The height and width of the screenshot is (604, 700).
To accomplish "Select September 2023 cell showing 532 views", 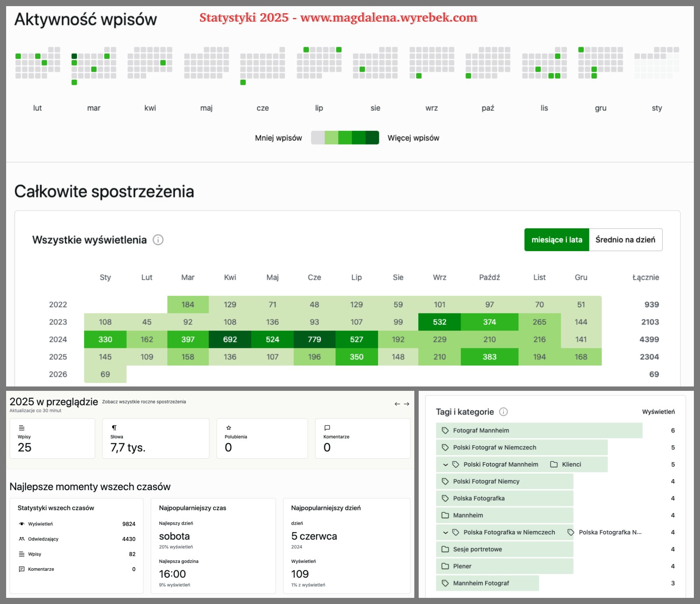I will point(439,322).
